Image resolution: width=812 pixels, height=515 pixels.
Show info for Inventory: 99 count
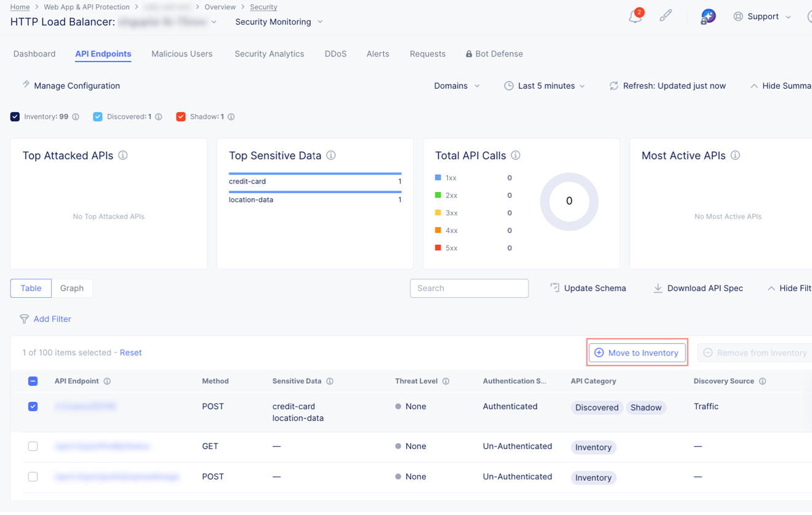coord(76,117)
